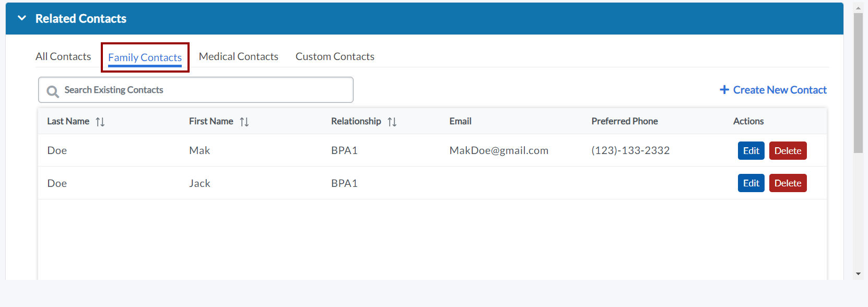Image resolution: width=868 pixels, height=307 pixels.
Task: Click Create New Contact link
Action: pos(779,90)
